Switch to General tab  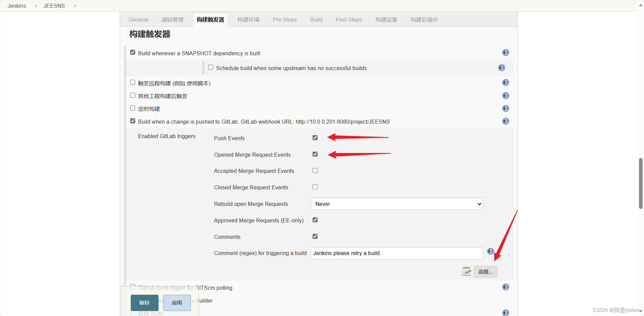tap(138, 20)
